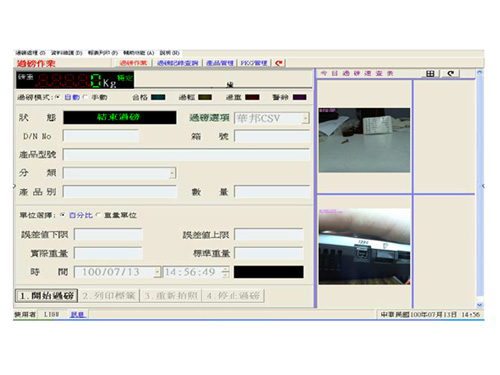This screenshot has width=500, height=375.
Task: Expand the 分類 category dropdown
Action: 172,173
